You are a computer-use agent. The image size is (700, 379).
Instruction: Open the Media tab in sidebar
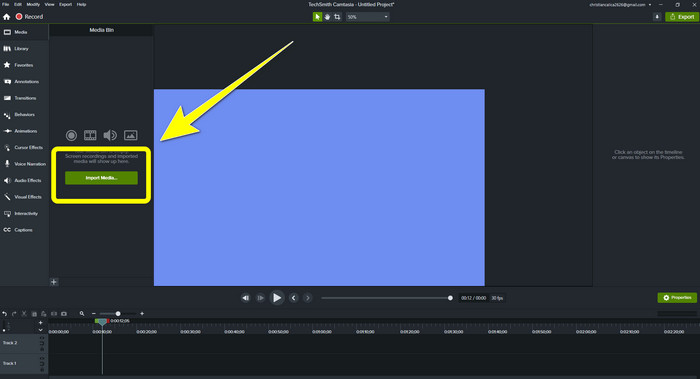(24, 32)
